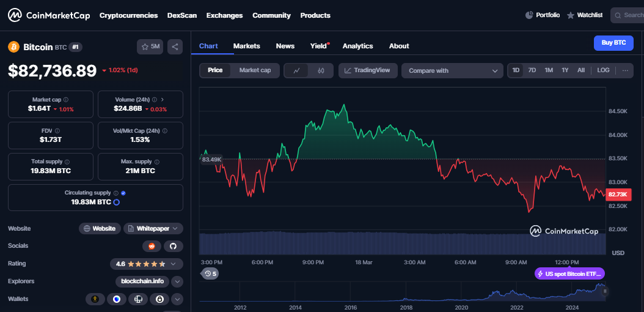Click the circulating supply ring indicator
The width and height of the screenshot is (644, 312).
[x=116, y=202]
